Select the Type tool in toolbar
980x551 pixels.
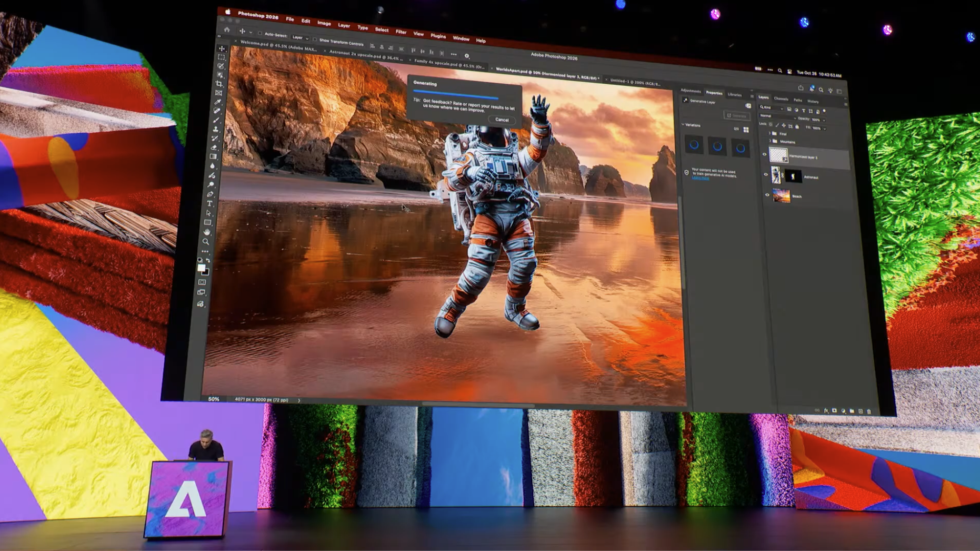pos(209,204)
